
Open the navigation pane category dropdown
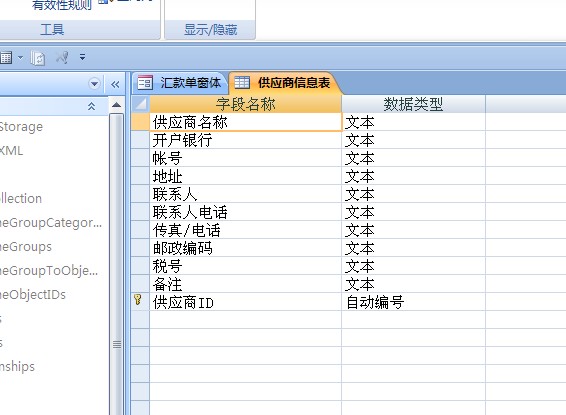tap(94, 84)
